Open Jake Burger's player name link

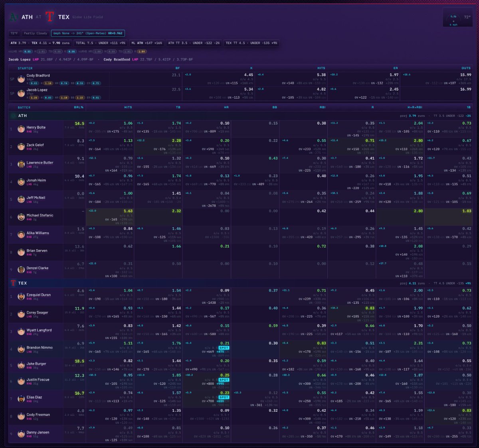point(36,364)
